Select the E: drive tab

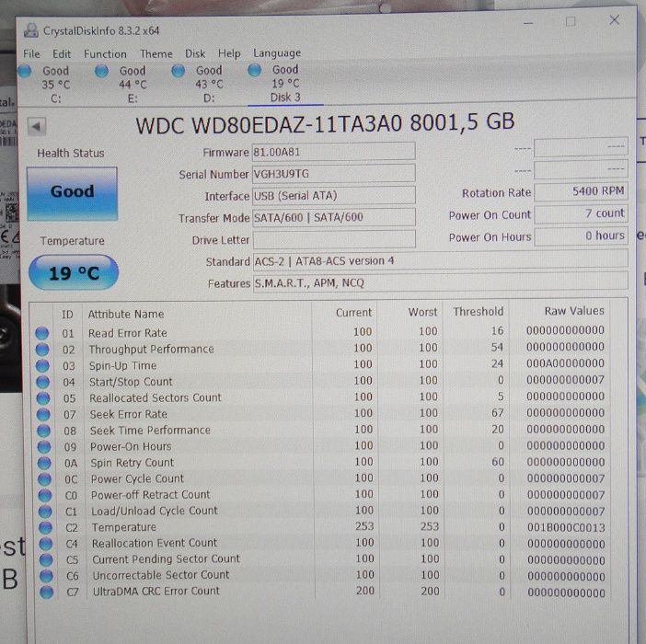tap(124, 85)
